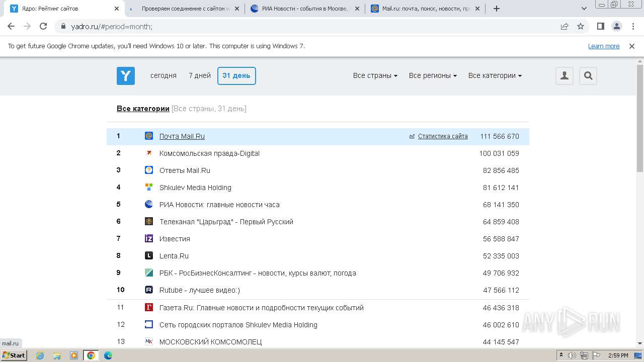Click visitor count 68 141 350
Viewport: 644px width, 362px height.
(501, 205)
